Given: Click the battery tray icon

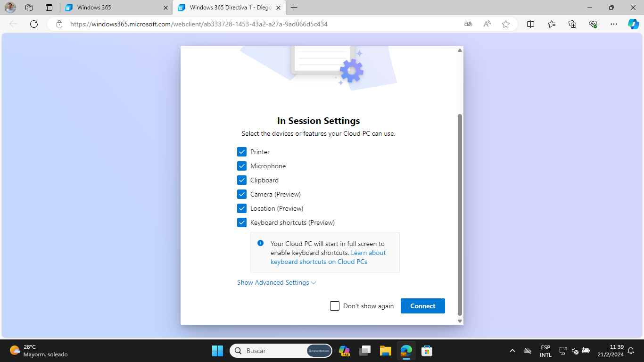Looking at the screenshot, I should pos(586,351).
